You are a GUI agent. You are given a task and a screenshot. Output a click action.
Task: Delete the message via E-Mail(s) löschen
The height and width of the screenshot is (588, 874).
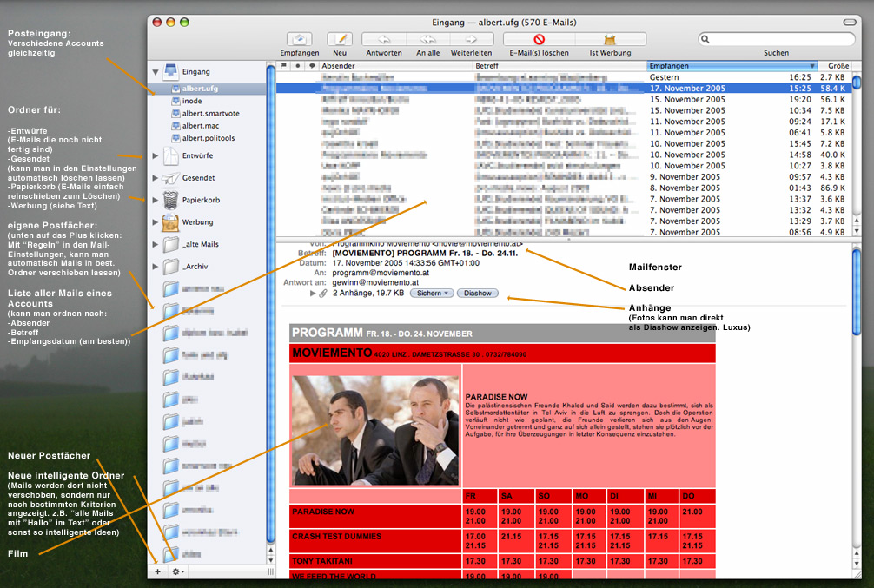click(x=539, y=40)
